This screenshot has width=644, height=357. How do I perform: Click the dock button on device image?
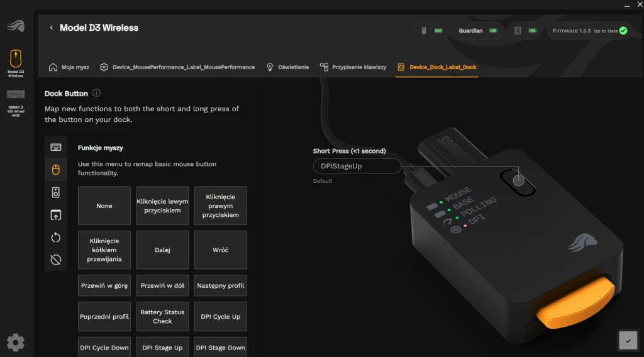(518, 181)
